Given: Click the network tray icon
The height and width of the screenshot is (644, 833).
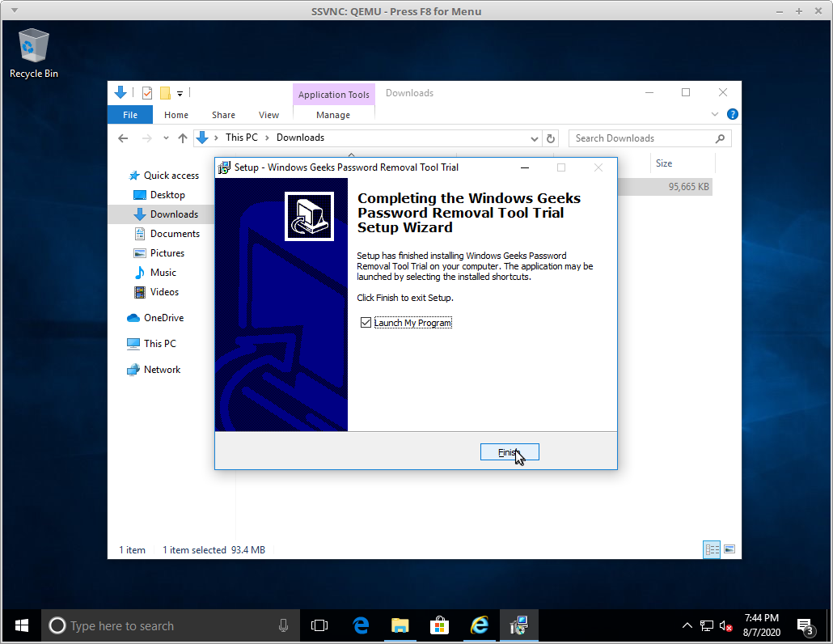Looking at the screenshot, I should click(x=707, y=626).
